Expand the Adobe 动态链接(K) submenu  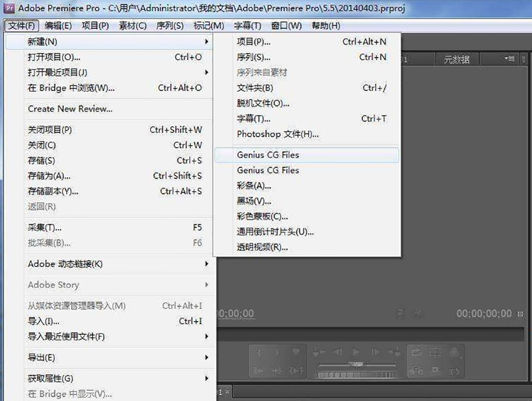tap(109, 264)
